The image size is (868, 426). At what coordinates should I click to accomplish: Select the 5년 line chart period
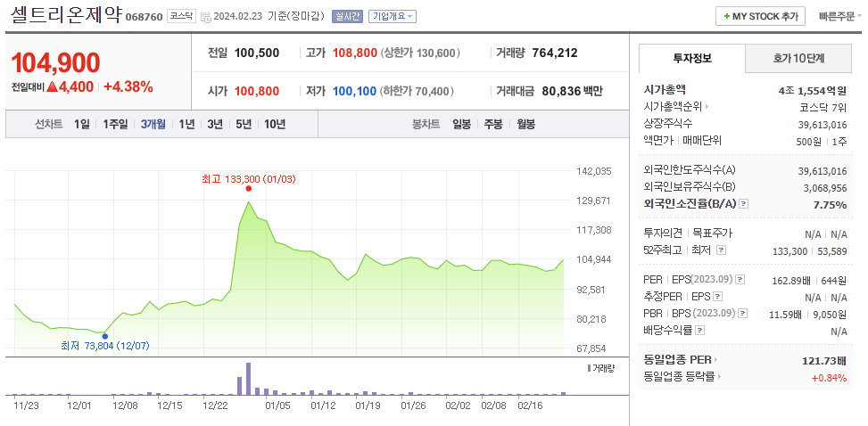coord(244,125)
